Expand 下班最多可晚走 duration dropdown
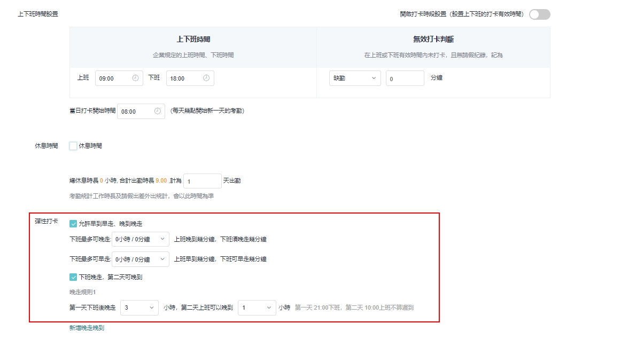Image resolution: width=644 pixels, height=339 pixels. click(140, 239)
